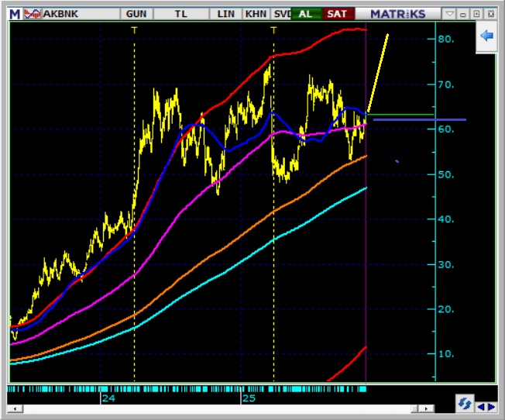Select the GUN period field

[x=136, y=14]
